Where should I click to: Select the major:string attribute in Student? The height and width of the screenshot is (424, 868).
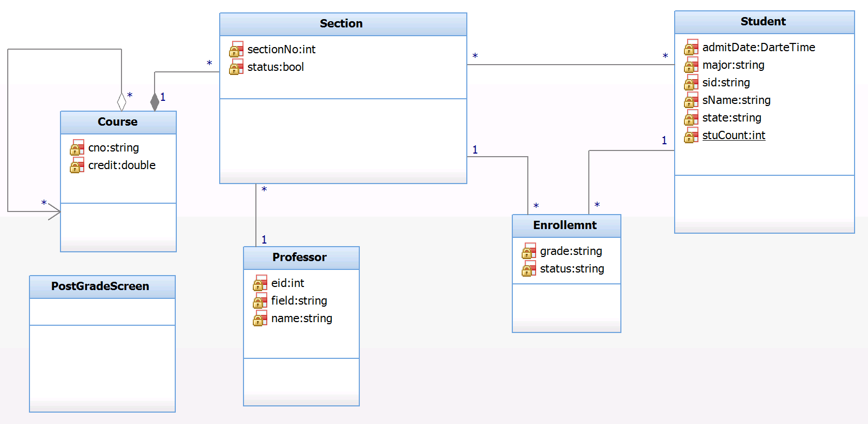click(x=733, y=65)
